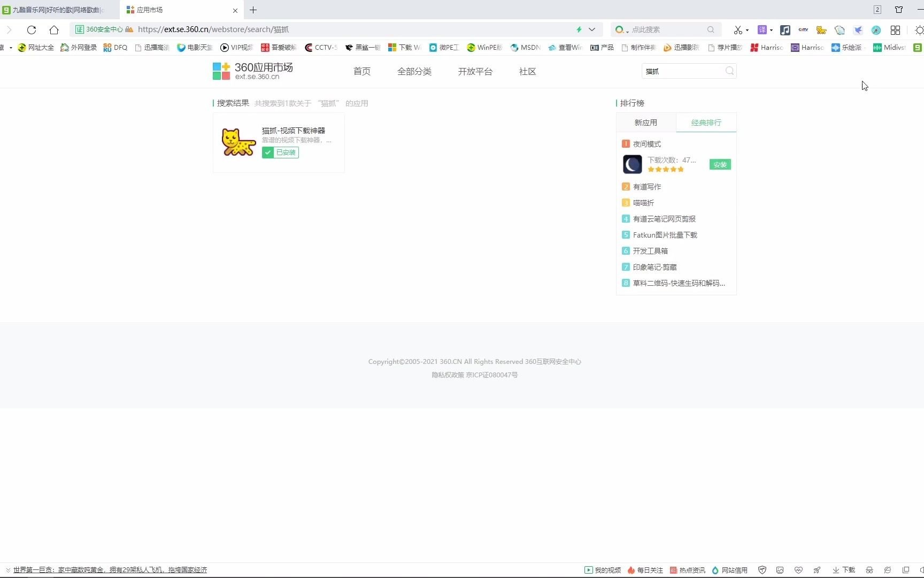Open the extensions grid manager icon

click(x=895, y=30)
